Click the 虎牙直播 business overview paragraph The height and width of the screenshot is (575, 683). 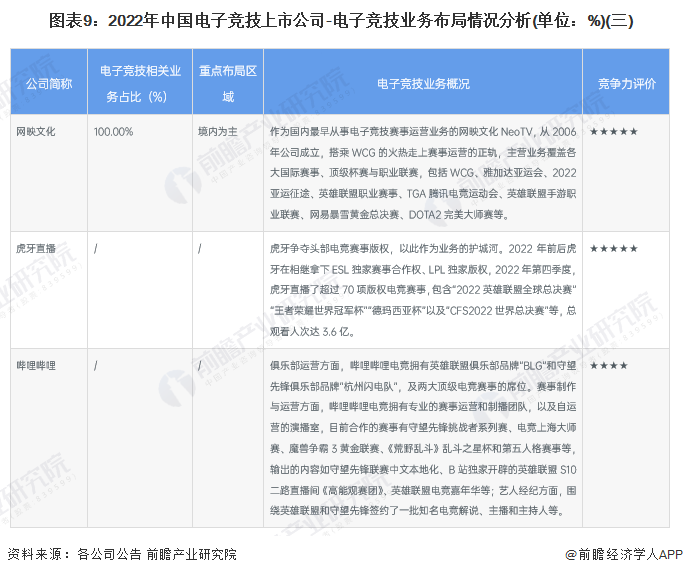(423, 290)
